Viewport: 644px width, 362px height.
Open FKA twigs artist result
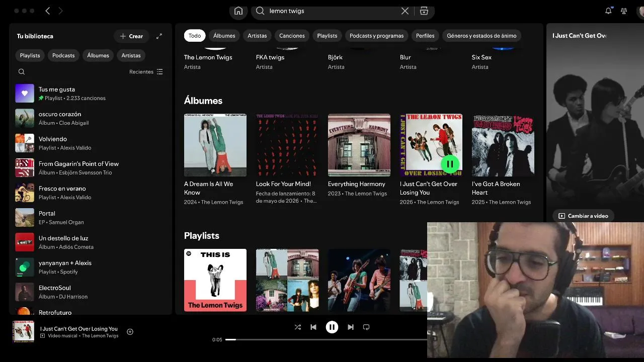270,57
